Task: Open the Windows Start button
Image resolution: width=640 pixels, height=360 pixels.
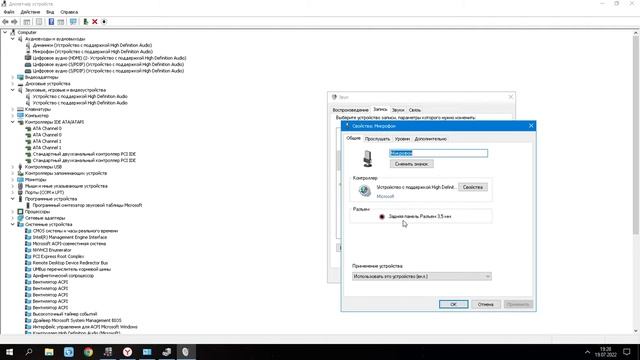Action: (9, 352)
